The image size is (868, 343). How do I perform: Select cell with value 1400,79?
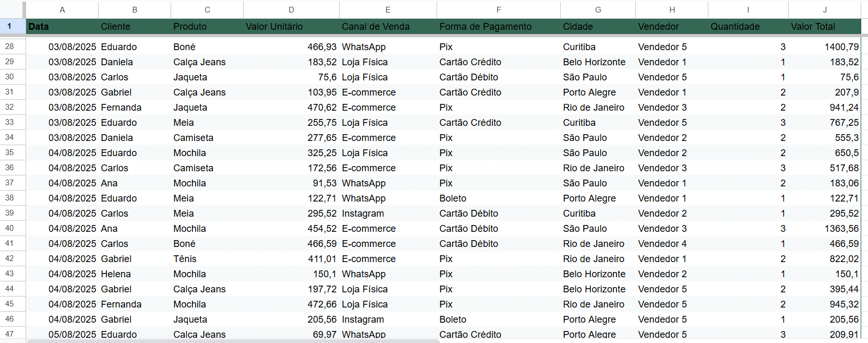click(825, 46)
